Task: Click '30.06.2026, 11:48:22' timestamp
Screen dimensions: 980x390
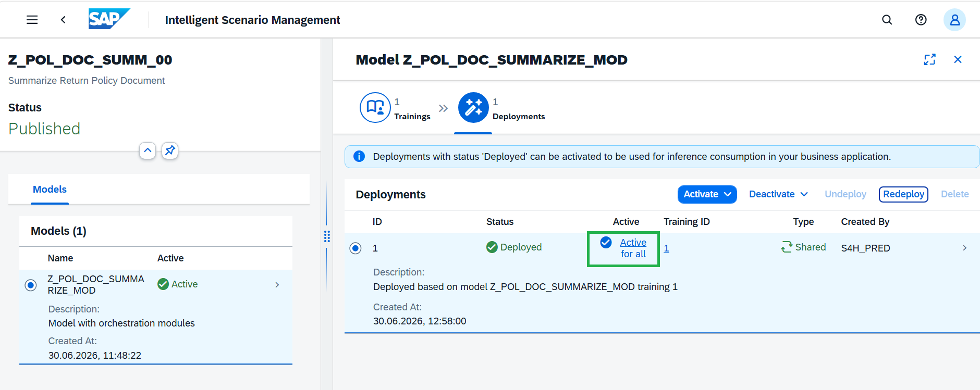Action: 95,356
